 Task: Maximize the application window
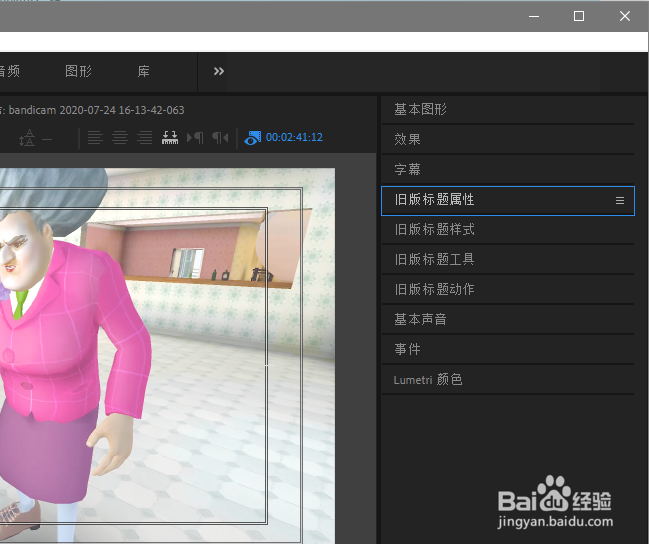(579, 16)
